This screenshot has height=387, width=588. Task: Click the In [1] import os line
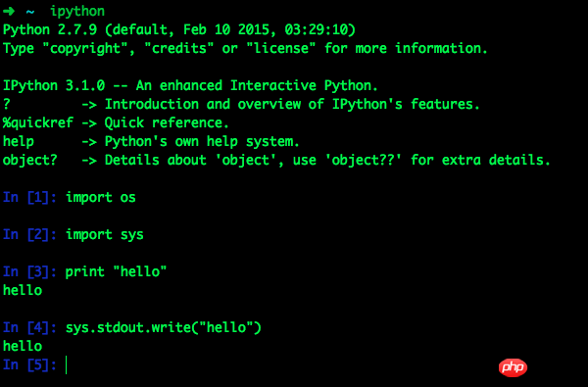pyautogui.click(x=70, y=197)
